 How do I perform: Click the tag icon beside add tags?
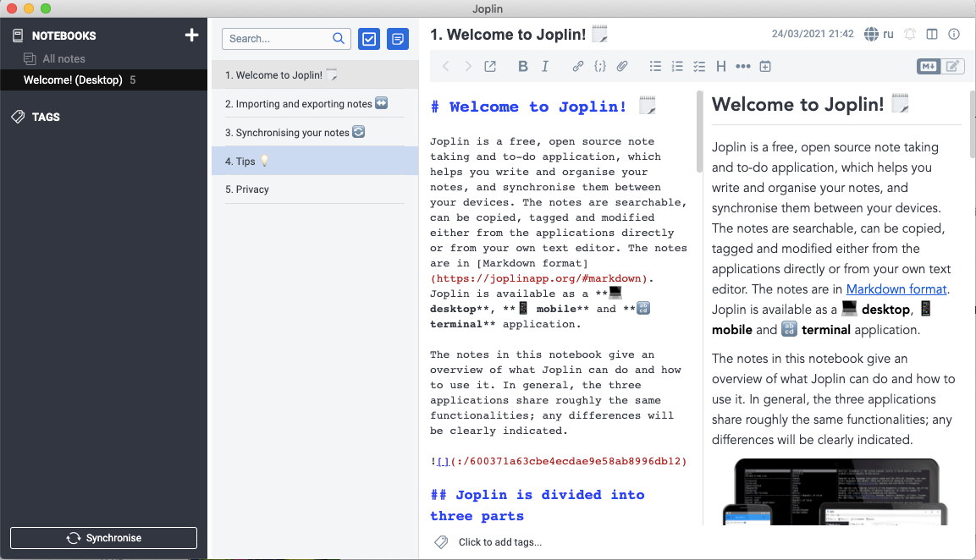(441, 542)
